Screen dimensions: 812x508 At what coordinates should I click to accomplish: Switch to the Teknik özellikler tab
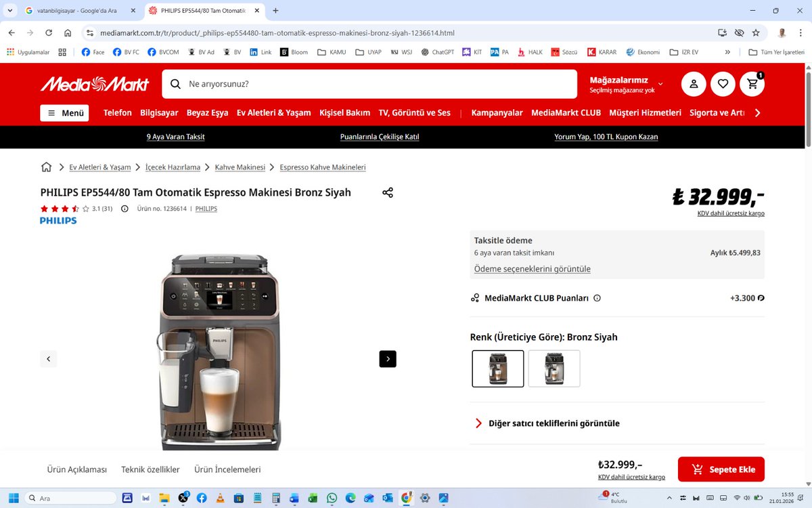150,469
